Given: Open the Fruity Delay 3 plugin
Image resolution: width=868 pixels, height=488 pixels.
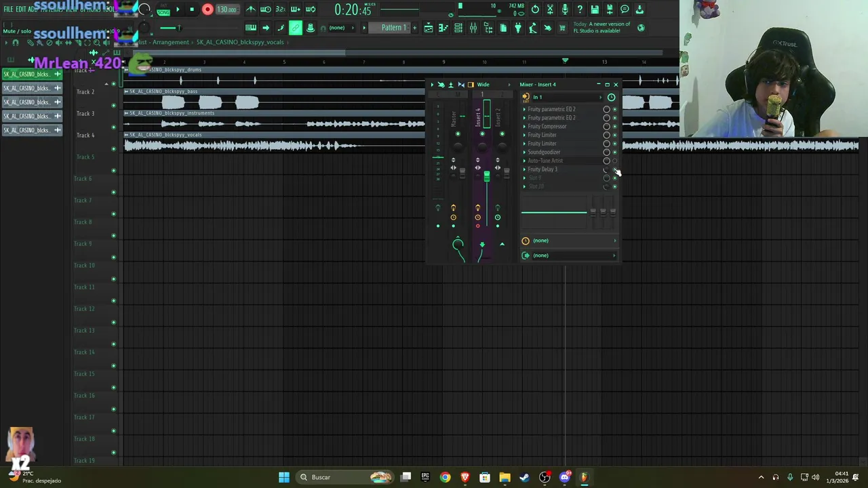Looking at the screenshot, I should tap(542, 169).
